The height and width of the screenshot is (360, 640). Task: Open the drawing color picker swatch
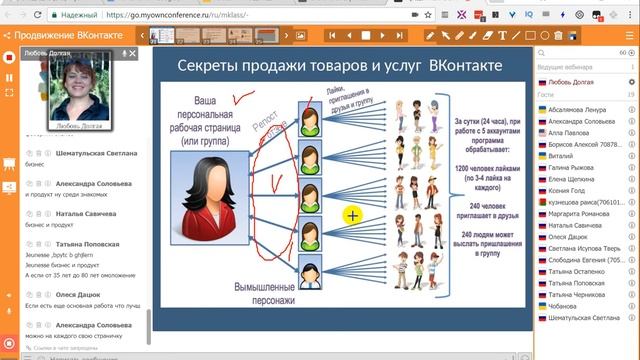(572, 36)
